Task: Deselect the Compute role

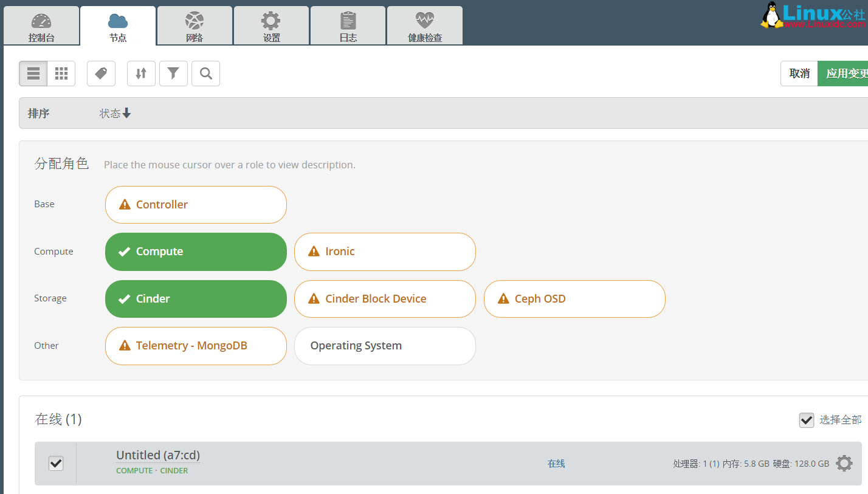Action: [x=195, y=252]
